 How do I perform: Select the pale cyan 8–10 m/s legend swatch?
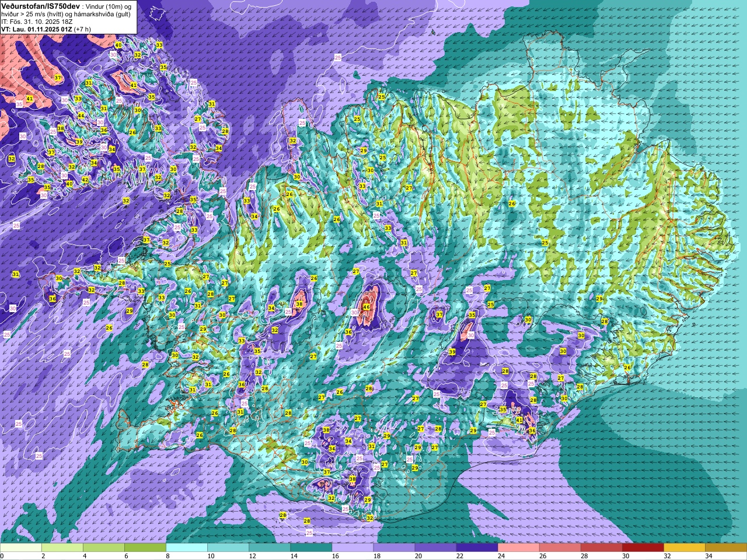(x=187, y=548)
